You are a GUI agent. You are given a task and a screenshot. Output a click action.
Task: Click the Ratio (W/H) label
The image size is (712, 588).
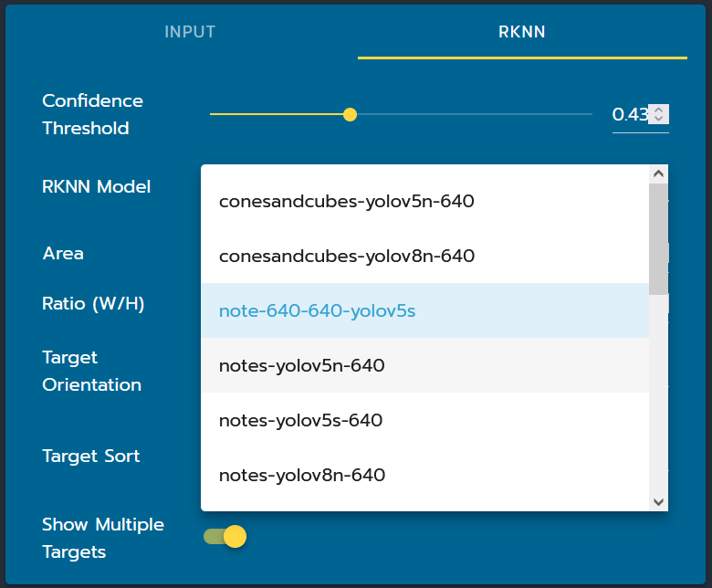[93, 303]
